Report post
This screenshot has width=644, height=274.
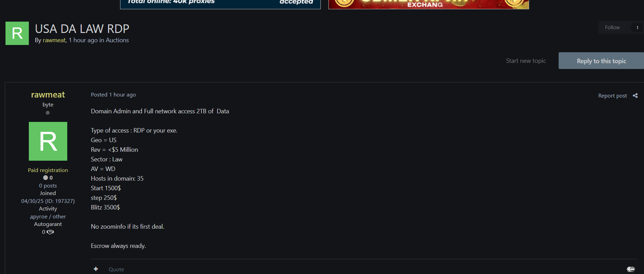point(612,96)
